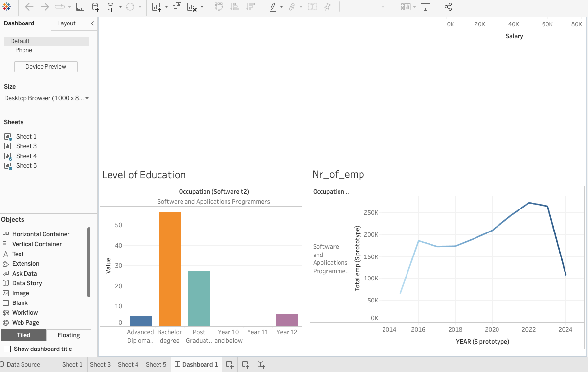Click the Replay animation icon

pyautogui.click(x=60, y=7)
